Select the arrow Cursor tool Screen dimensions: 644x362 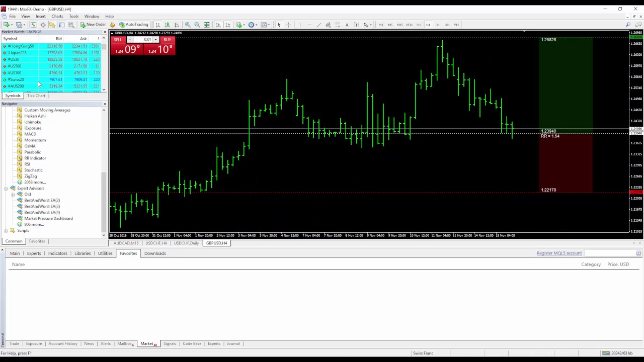tap(279, 25)
